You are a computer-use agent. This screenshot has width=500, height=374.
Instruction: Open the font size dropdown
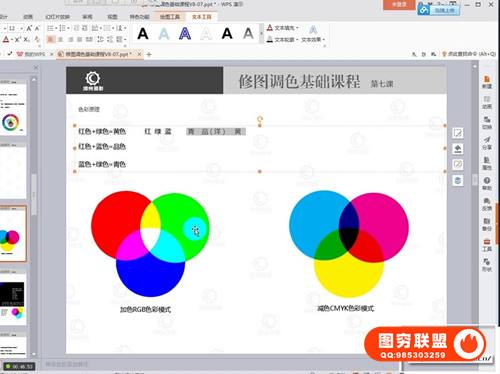pos(22,28)
